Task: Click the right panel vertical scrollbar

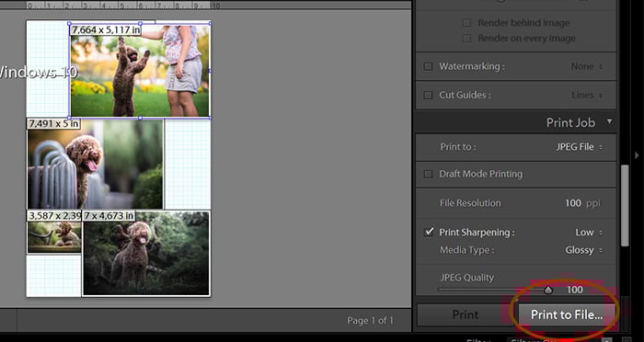Action: (625, 205)
